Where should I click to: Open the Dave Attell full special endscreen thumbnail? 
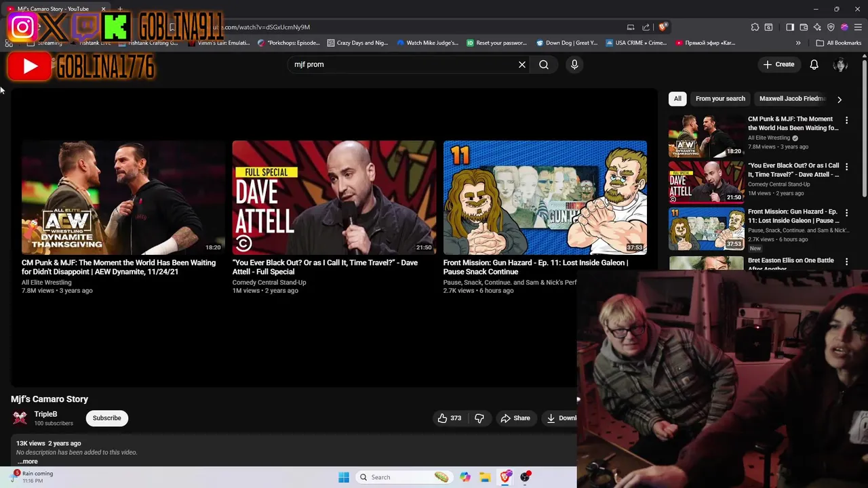click(334, 197)
